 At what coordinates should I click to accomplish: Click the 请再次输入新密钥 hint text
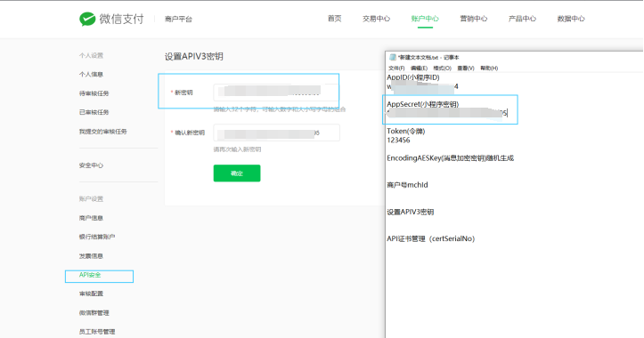point(238,149)
